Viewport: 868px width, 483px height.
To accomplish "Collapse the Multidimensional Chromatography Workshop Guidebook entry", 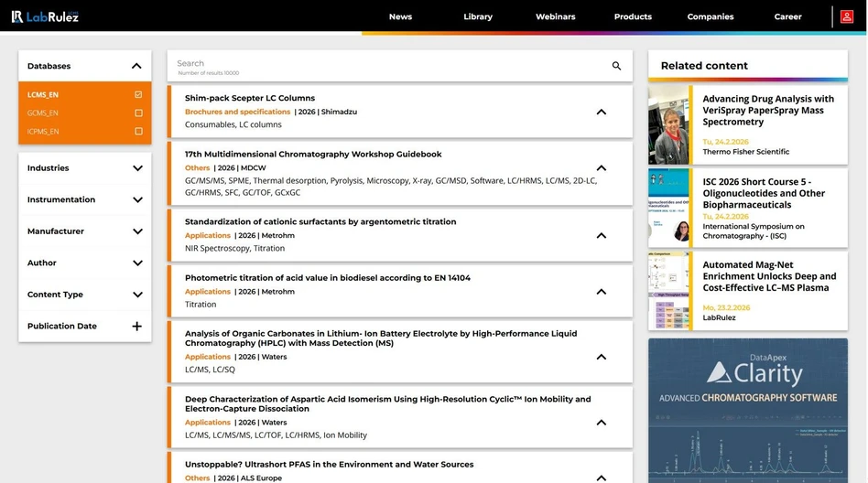I will pyautogui.click(x=602, y=168).
